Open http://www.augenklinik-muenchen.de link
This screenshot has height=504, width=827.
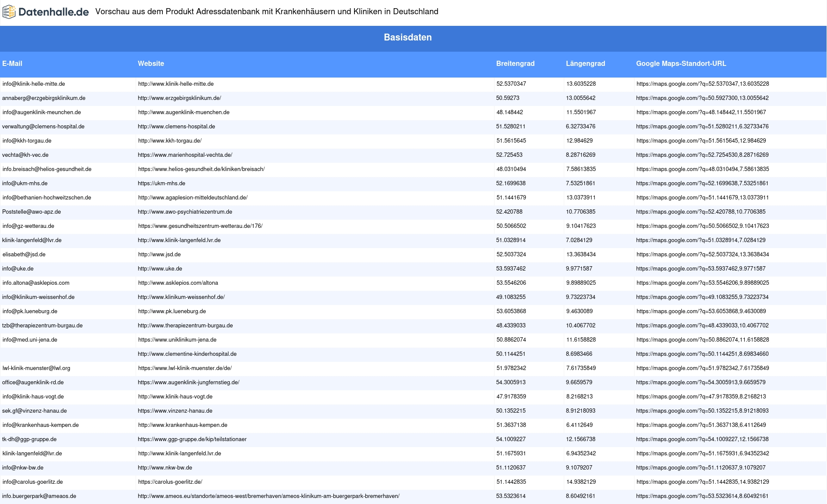tap(184, 112)
